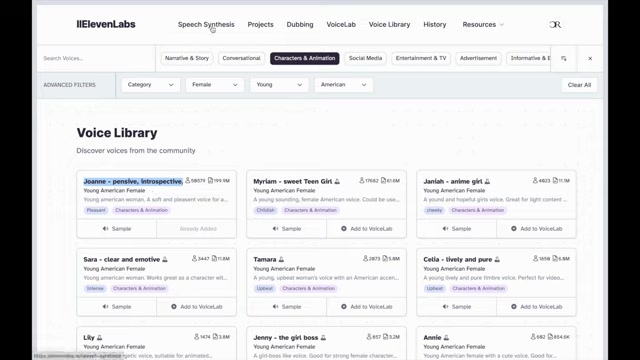
Task: Click the flask icon next to Janiah
Action: (487, 181)
